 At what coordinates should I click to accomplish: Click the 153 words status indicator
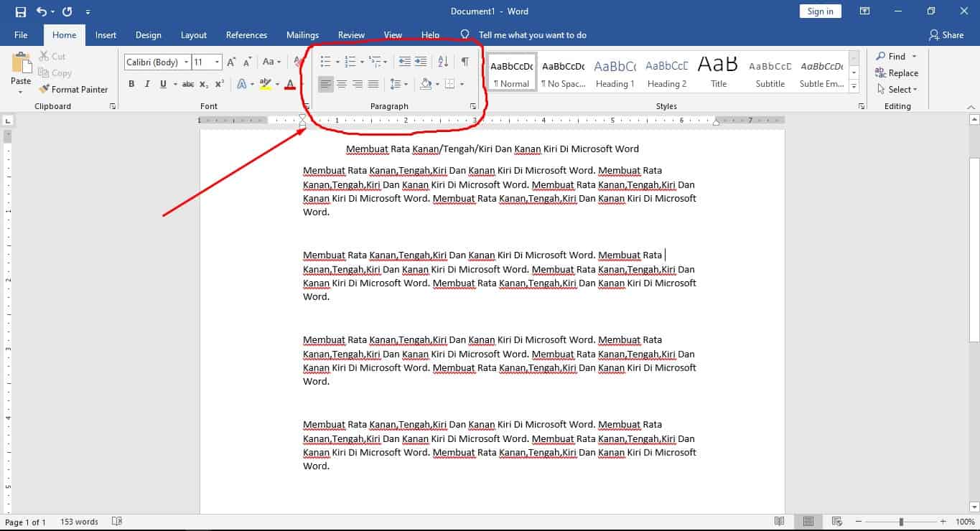[79, 522]
